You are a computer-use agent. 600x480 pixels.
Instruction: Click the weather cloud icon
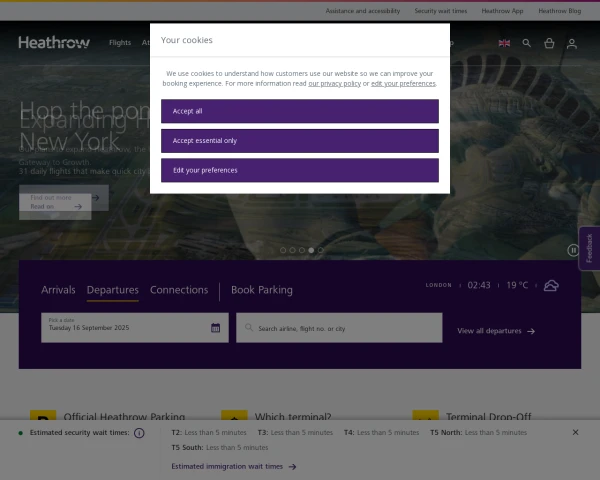(551, 286)
